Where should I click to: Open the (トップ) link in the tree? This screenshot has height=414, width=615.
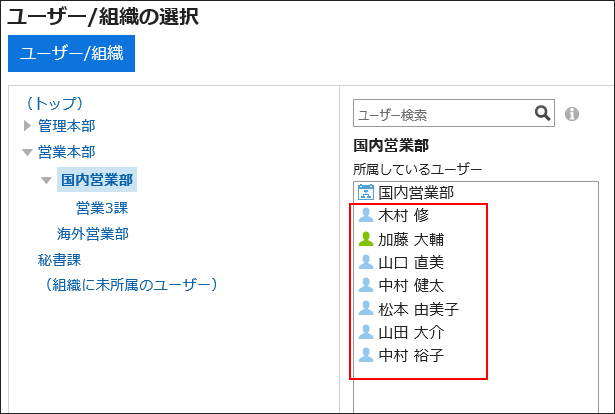pos(55,103)
